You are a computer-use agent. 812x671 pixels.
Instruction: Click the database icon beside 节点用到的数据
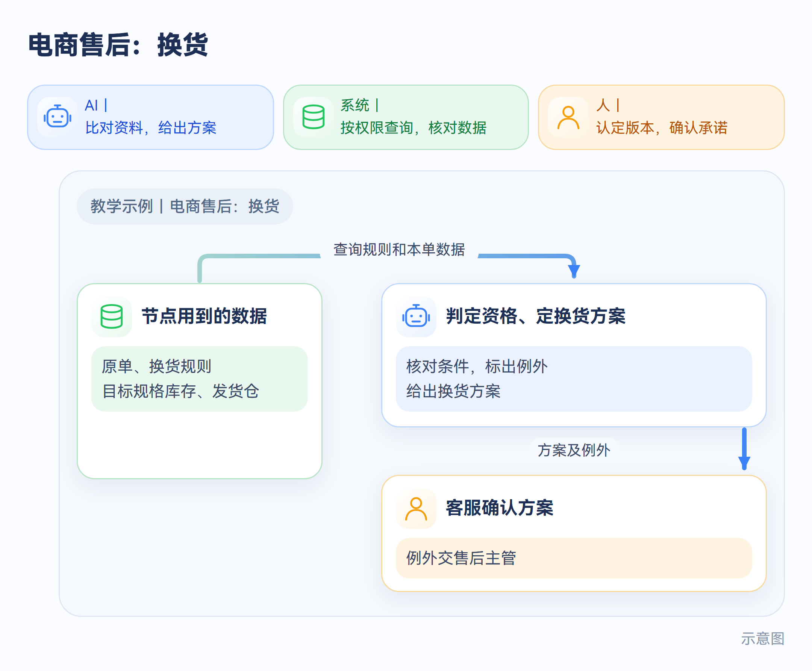tap(112, 317)
